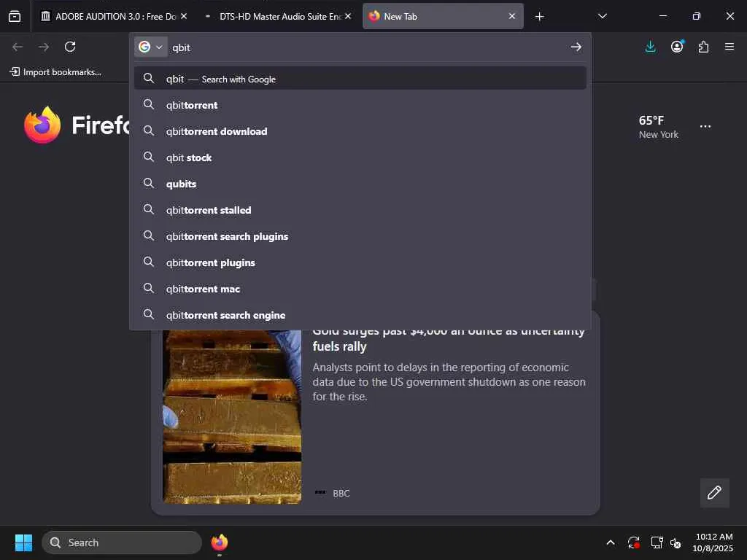The width and height of the screenshot is (747, 560).
Task: Select 'qbittorrent plugins' suggestion
Action: click(360, 262)
